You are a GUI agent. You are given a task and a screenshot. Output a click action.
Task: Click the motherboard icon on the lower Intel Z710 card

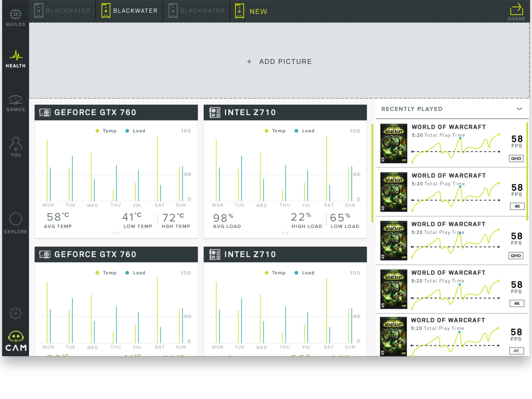coord(214,254)
